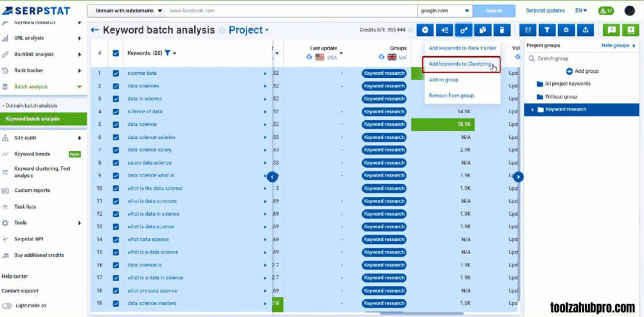Click the green downloads counter badge
644x317 pixels.
pos(606,11)
